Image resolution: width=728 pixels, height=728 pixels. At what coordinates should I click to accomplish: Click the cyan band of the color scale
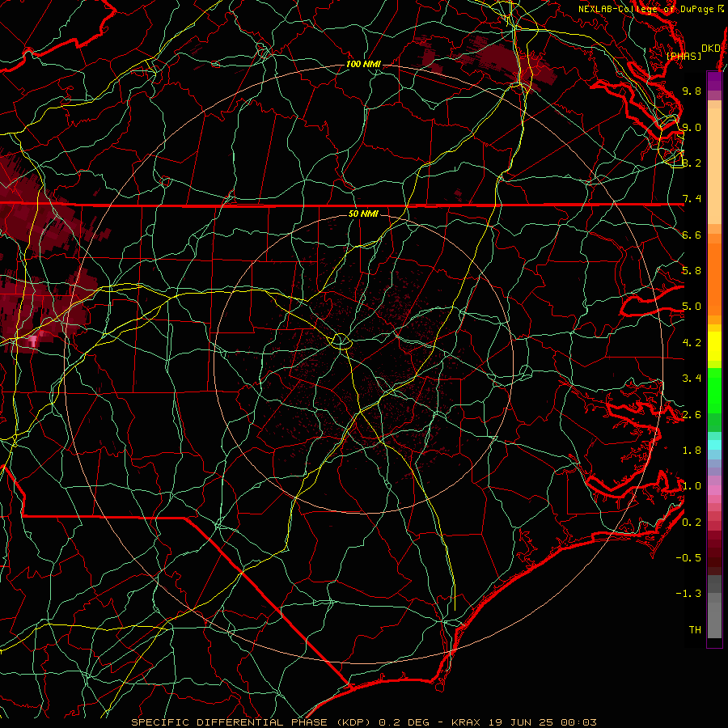[x=714, y=444]
